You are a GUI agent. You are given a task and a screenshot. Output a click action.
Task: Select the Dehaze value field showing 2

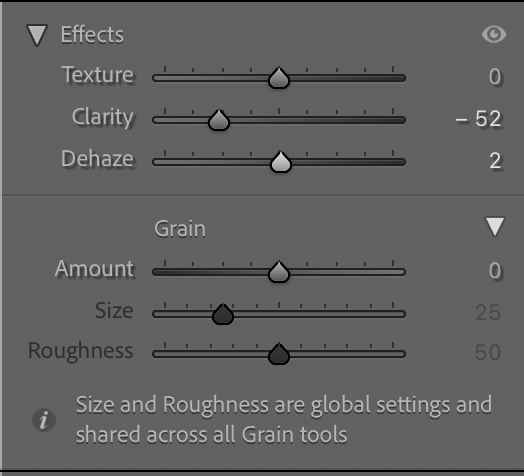495,161
